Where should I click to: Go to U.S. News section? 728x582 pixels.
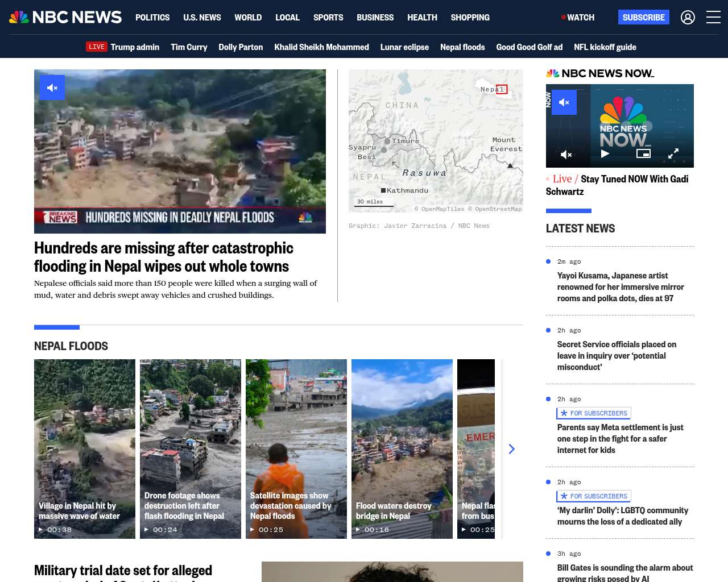(x=202, y=18)
